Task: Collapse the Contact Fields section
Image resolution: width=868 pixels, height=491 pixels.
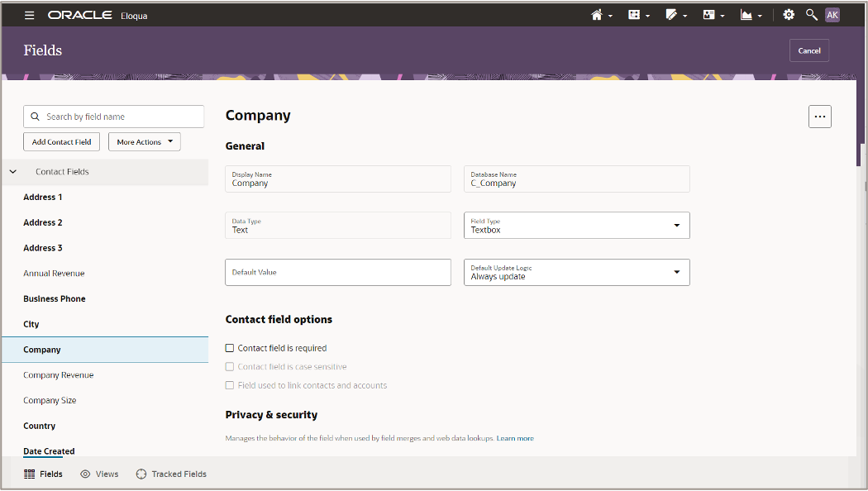Action: coord(12,172)
